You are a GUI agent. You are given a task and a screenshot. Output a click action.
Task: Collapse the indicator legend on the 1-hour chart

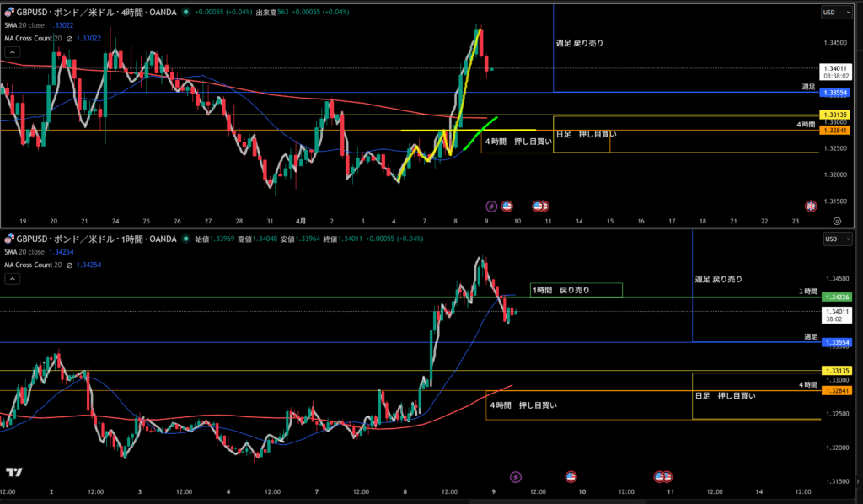click(x=11, y=277)
